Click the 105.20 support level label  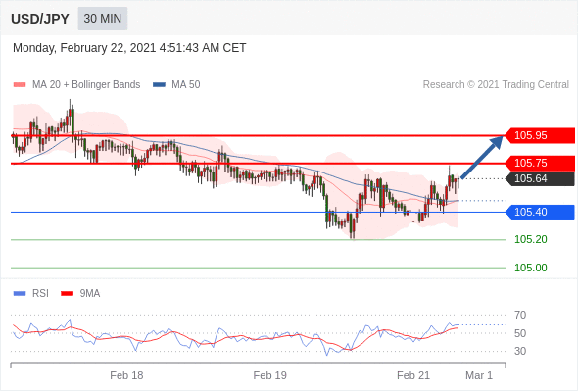click(530, 240)
